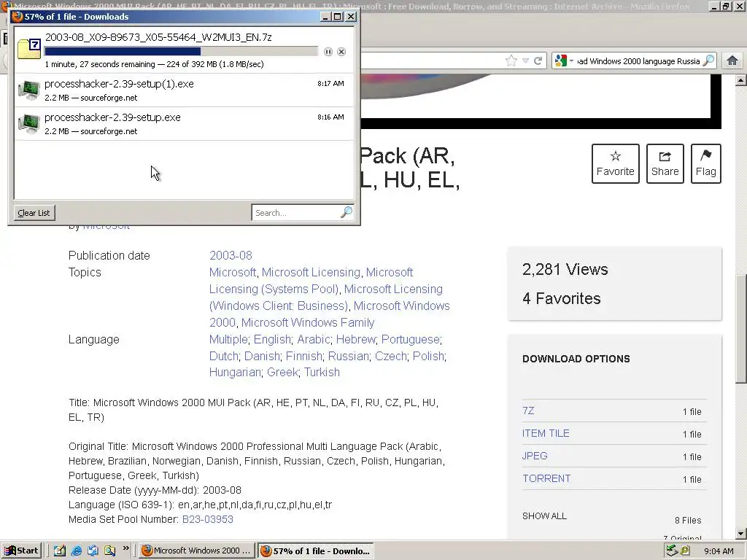This screenshot has height=560, width=747.
Task: Switch to the Downloads taskbar button
Action: 315,551
